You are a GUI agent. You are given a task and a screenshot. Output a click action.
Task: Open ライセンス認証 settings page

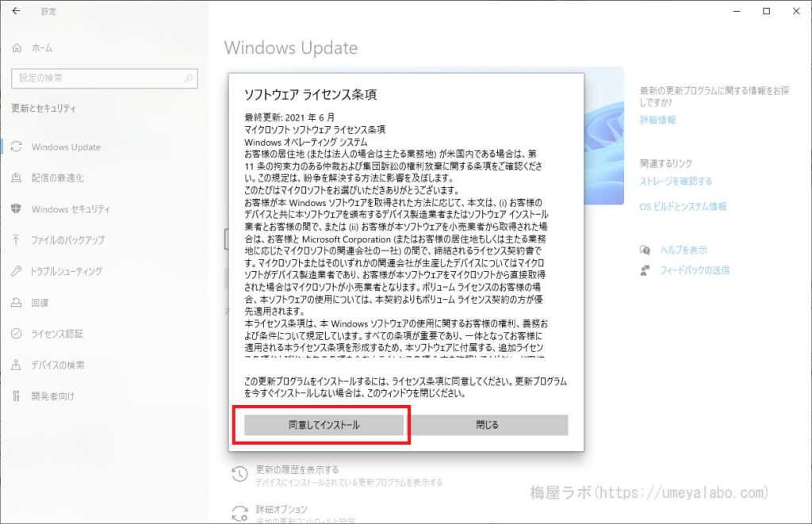tap(57, 334)
